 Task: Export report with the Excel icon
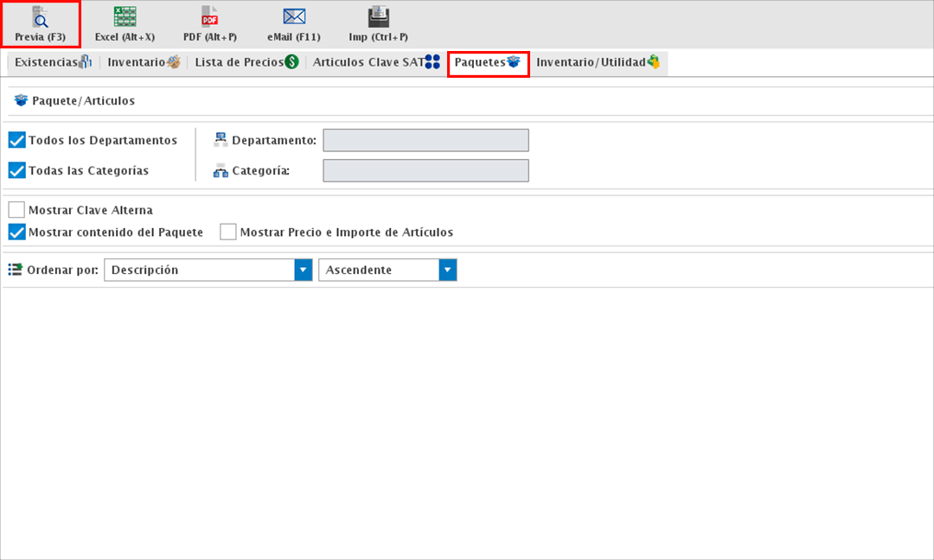pyautogui.click(x=125, y=17)
